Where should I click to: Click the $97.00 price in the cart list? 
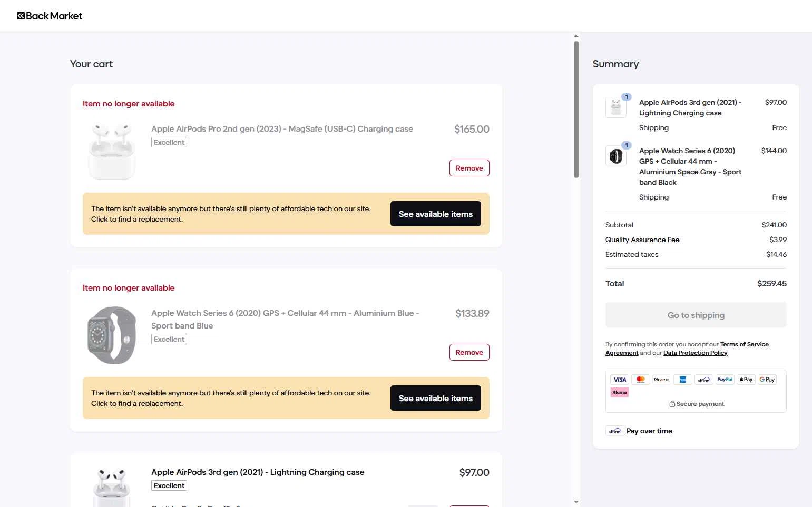click(474, 472)
